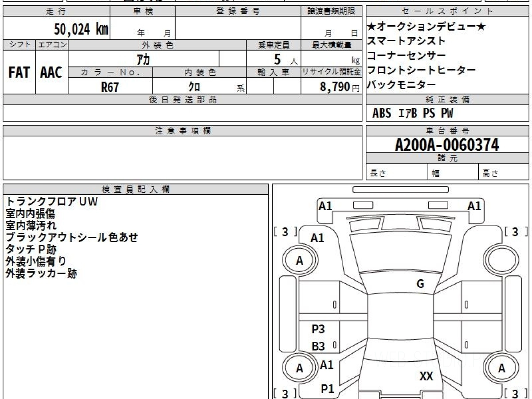Click the 車検 header cell
This screenshot has height=399, width=532.
tap(142, 12)
